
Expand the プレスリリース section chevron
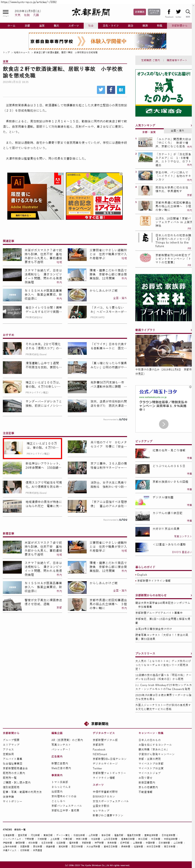click(x=191, y=653)
